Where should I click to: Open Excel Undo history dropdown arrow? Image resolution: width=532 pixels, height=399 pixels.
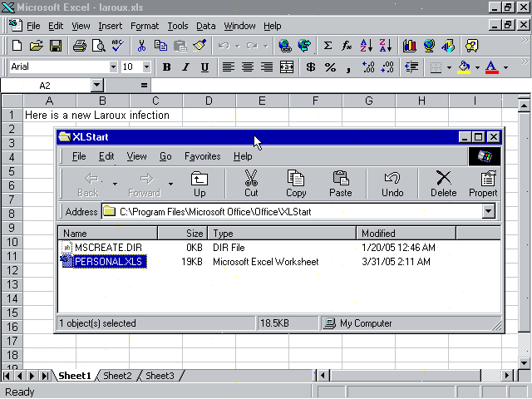(238, 46)
